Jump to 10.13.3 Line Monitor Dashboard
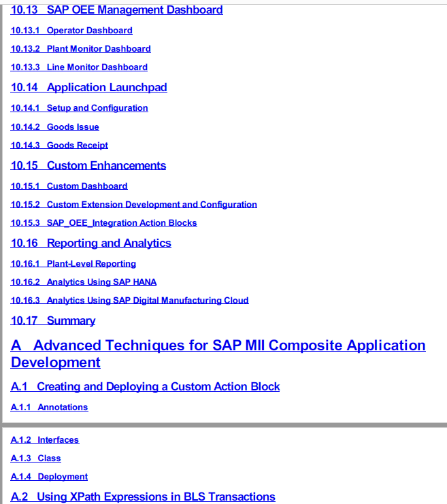Image resolution: width=447 pixels, height=504 pixels. (79, 67)
